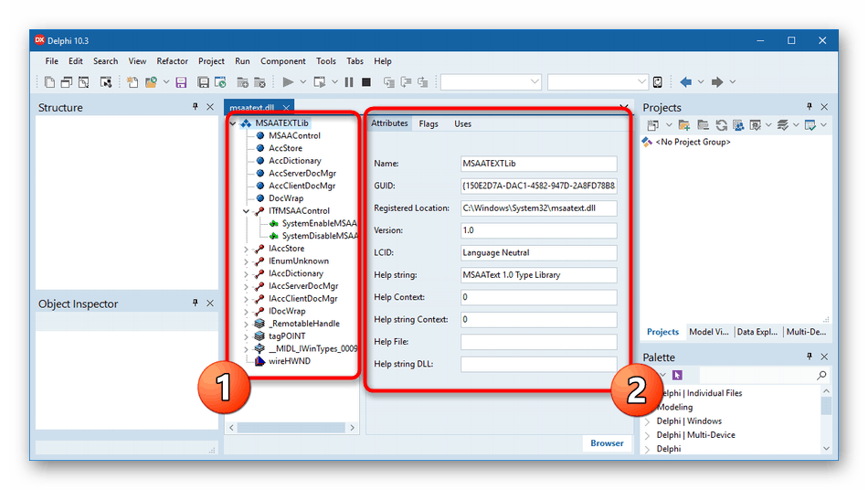Collapse the MSAATEXTLib root node
The width and height of the screenshot is (868, 490).
tap(233, 122)
